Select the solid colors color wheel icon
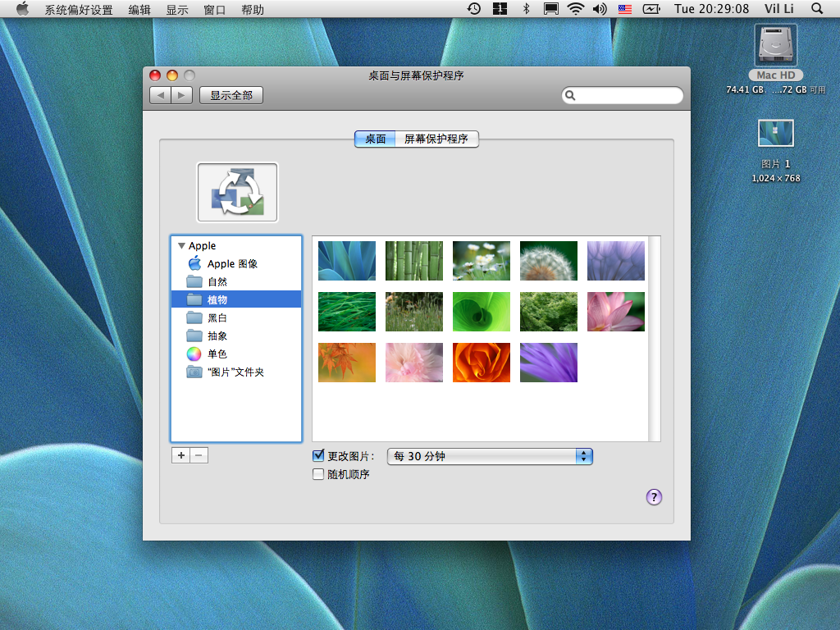Image resolution: width=840 pixels, height=630 pixels. 194,354
